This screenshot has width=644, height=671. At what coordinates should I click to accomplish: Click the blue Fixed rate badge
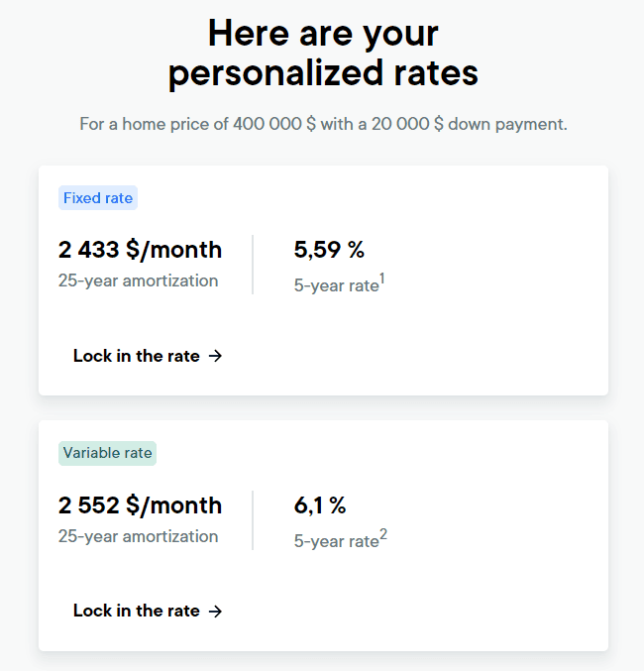pyautogui.click(x=97, y=198)
